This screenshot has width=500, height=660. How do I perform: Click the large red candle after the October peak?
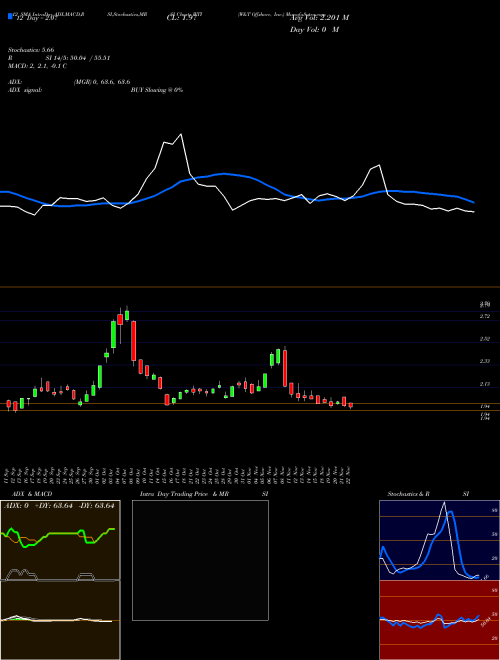(x=133, y=341)
